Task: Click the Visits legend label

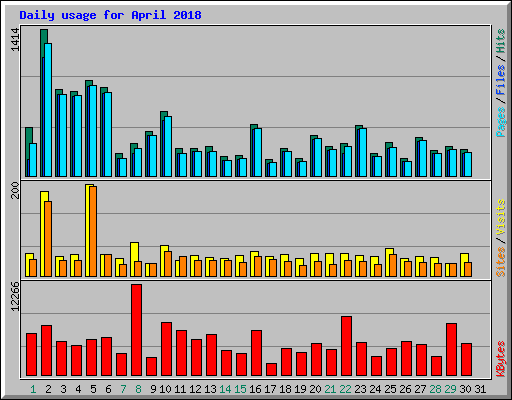Action: [x=501, y=217]
